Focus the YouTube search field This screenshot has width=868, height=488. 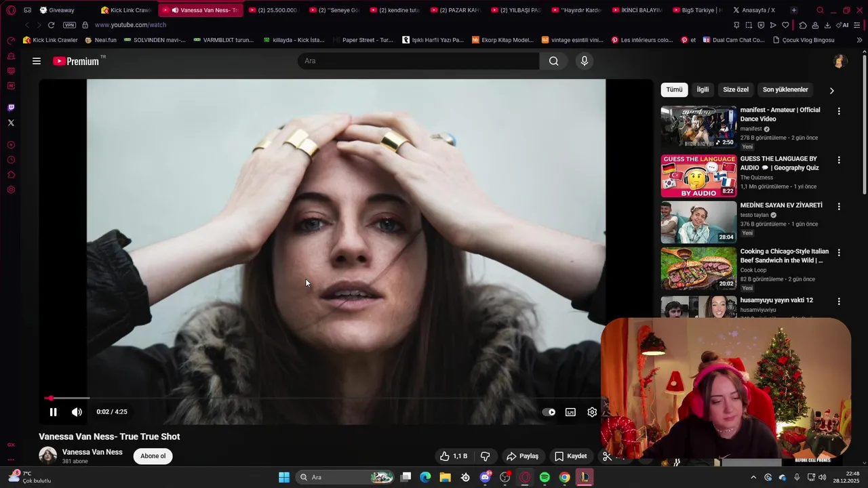[x=418, y=61]
